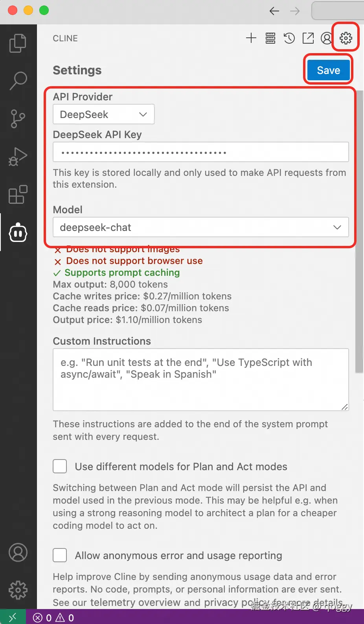This screenshot has height=624, width=364.
Task: Click the Custom Instructions text area
Action: click(200, 379)
